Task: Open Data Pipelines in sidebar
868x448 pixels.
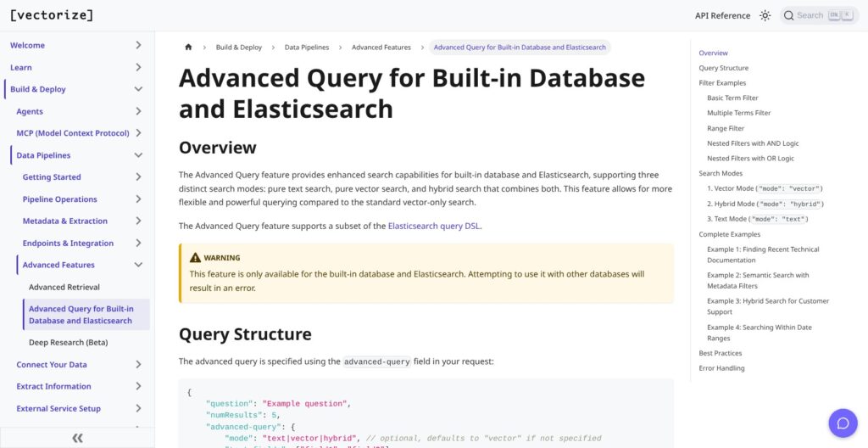Action: click(x=43, y=155)
